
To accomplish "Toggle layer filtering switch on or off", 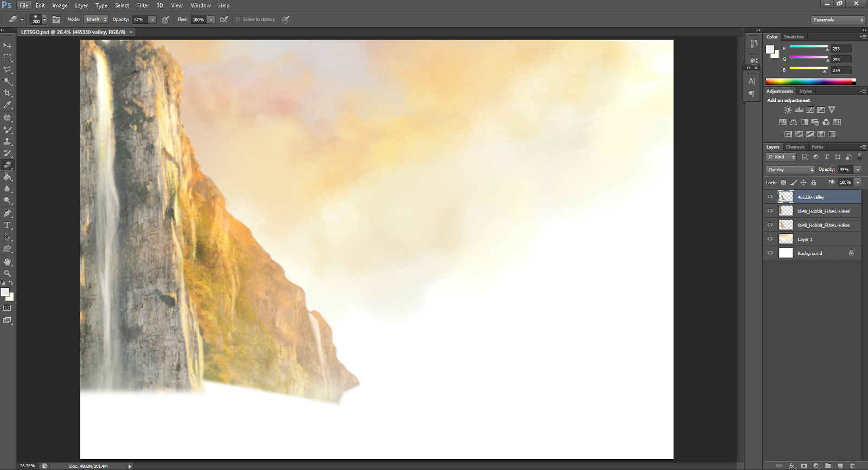I will tap(859, 157).
